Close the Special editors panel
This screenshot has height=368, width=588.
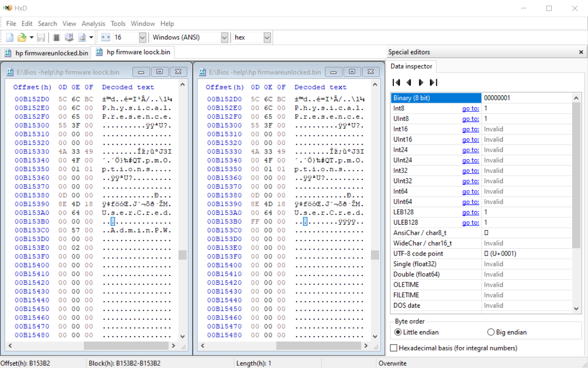pyautogui.click(x=581, y=52)
